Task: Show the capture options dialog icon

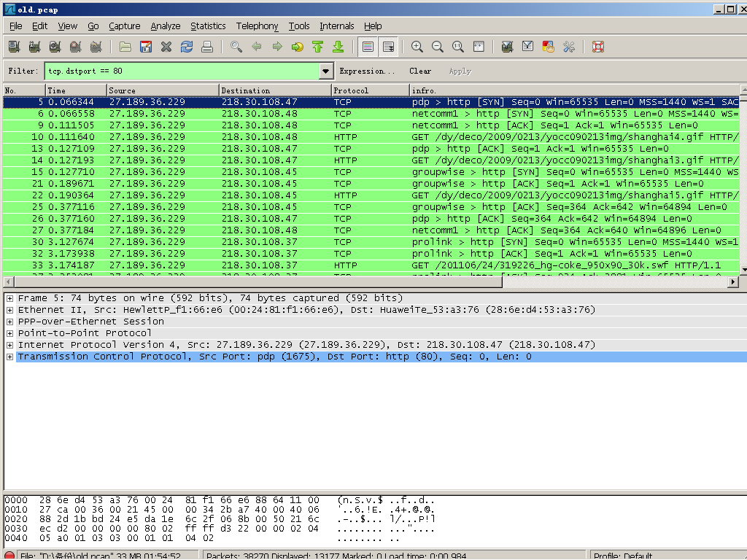Action: 34,47
